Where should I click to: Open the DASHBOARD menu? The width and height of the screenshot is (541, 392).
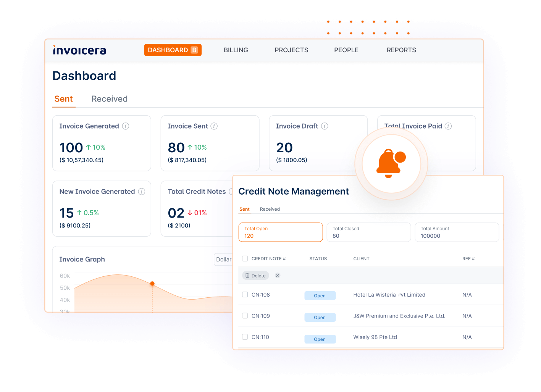click(x=173, y=50)
